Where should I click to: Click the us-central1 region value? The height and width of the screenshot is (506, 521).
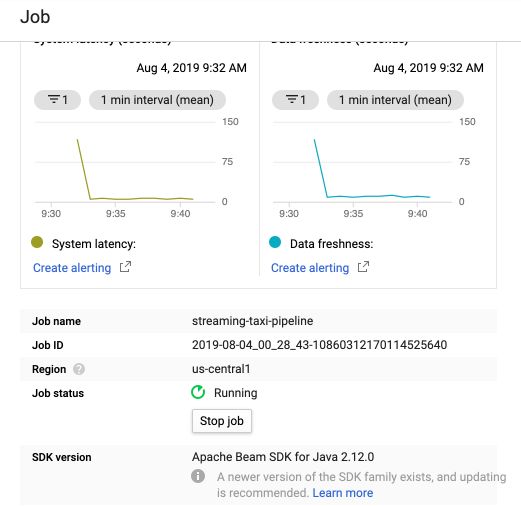point(221,369)
